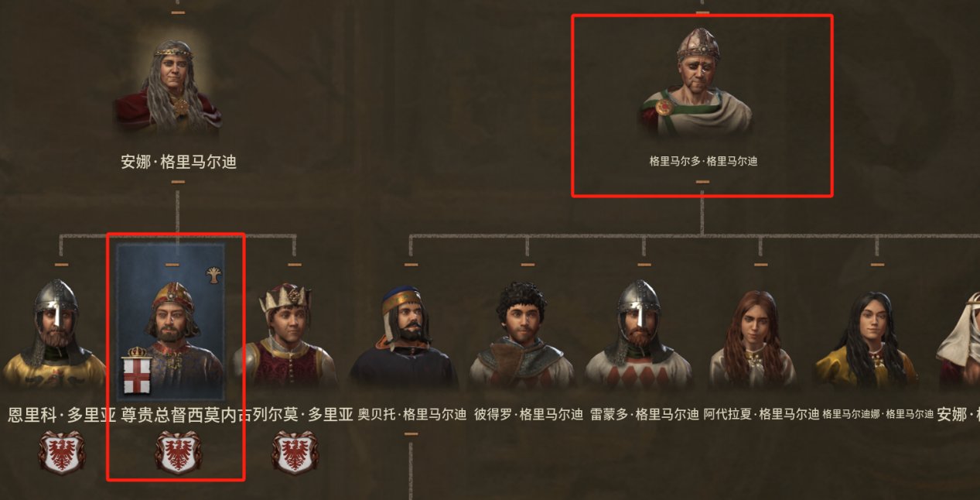Expand the descendants below 奥贝托·格里马尔迪
Screen dimensions: 980x500
[x=411, y=433]
